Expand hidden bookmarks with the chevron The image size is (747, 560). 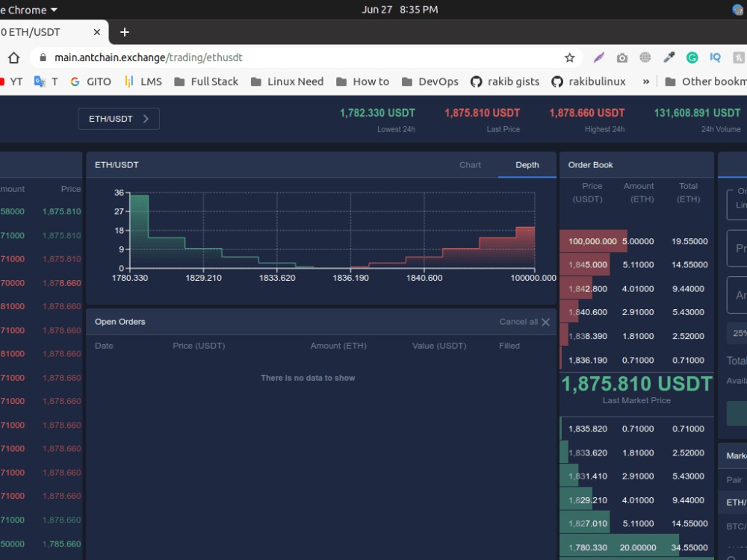click(645, 81)
